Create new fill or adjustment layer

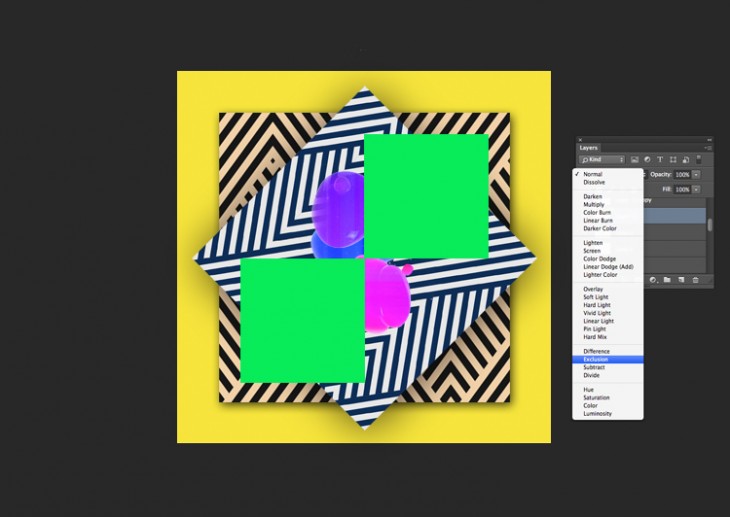point(653,280)
